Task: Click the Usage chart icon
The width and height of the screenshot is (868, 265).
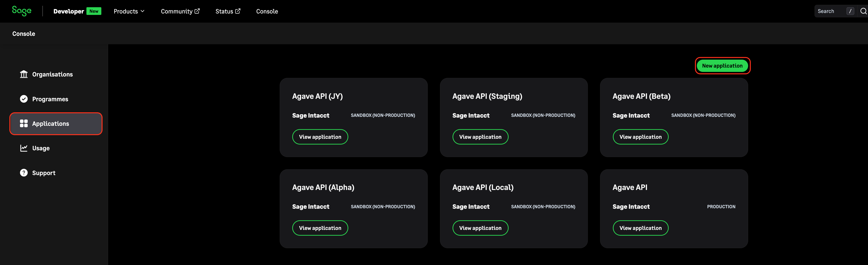Action: coord(24,148)
